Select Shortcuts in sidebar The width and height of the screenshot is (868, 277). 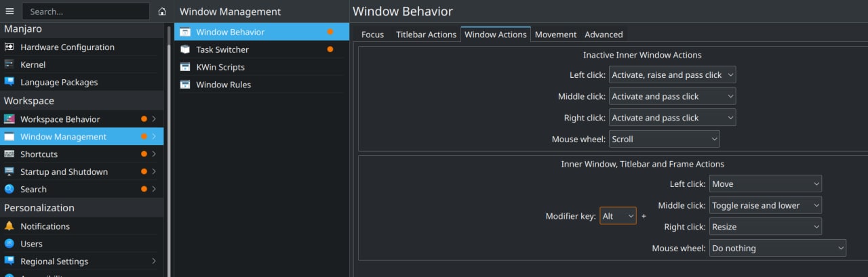click(82, 154)
